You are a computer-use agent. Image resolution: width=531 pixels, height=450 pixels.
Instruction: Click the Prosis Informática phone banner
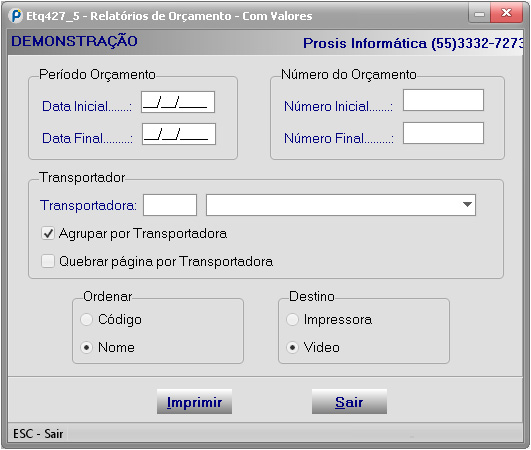point(413,43)
